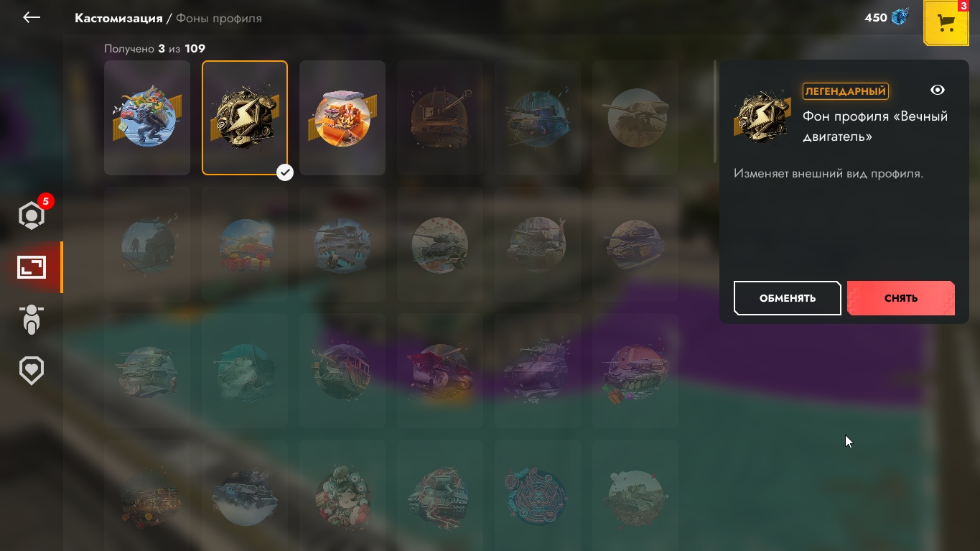The width and height of the screenshot is (980, 551).
Task: Click the ОБМЕНЯТЬ button
Action: pyautogui.click(x=788, y=298)
